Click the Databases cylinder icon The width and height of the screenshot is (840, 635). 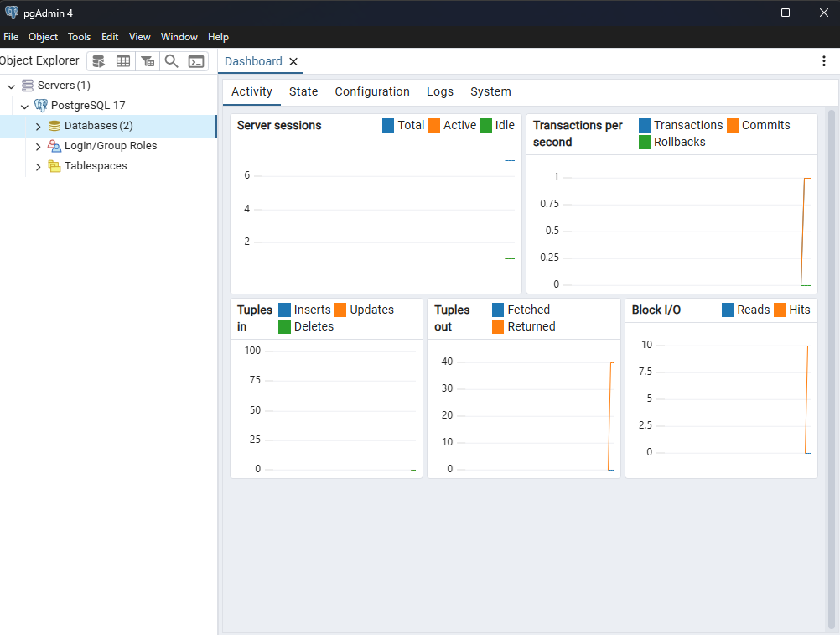pos(54,126)
